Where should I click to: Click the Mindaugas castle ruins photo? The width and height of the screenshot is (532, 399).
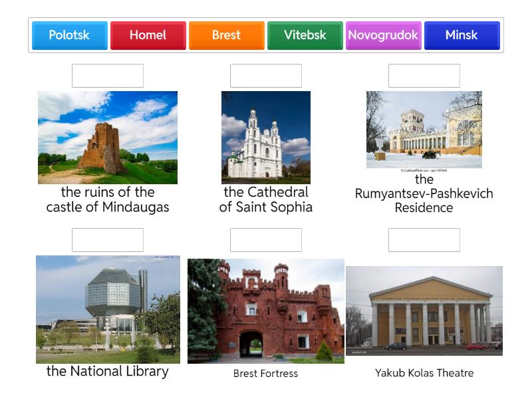[108, 138]
